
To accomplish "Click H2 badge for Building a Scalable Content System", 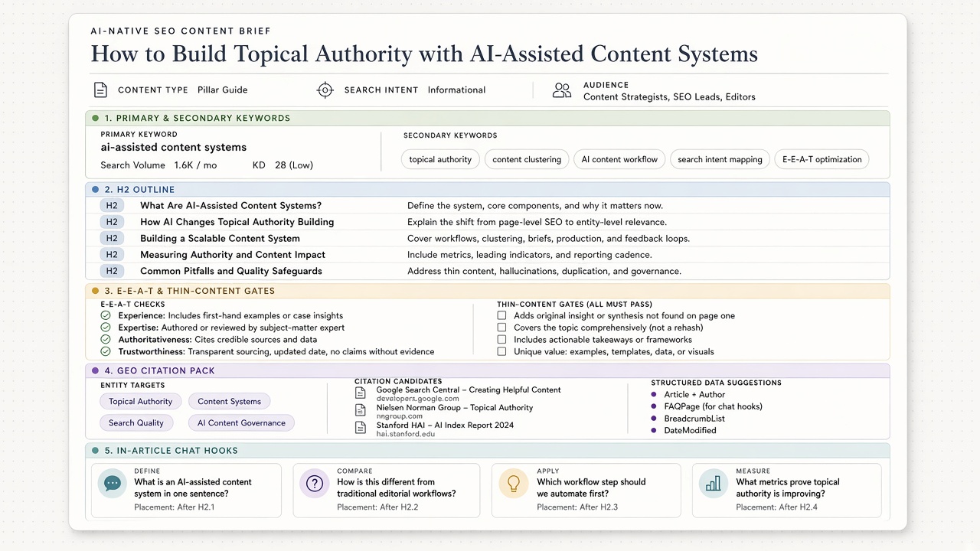I will (x=112, y=239).
